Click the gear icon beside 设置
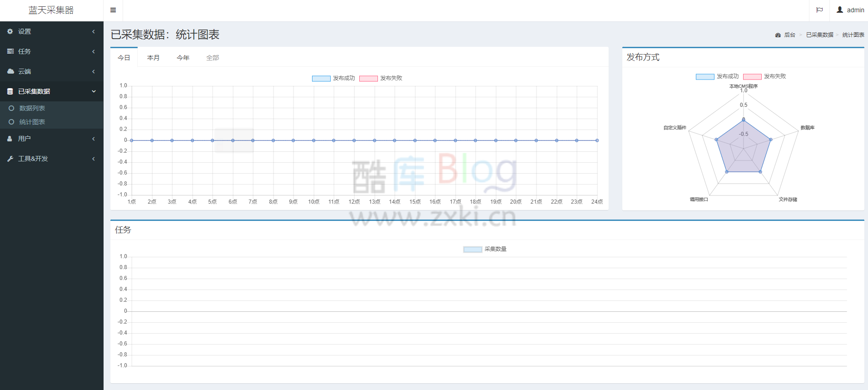The height and width of the screenshot is (390, 868). point(10,31)
